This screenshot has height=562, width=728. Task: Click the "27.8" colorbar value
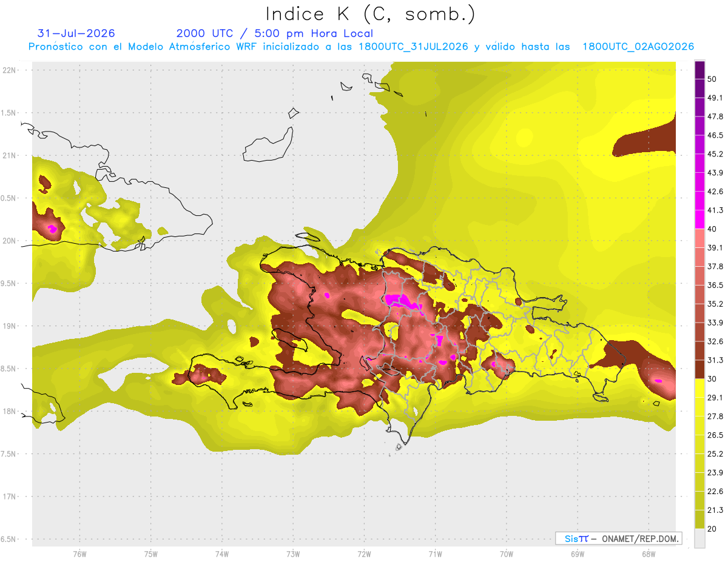[x=715, y=416]
